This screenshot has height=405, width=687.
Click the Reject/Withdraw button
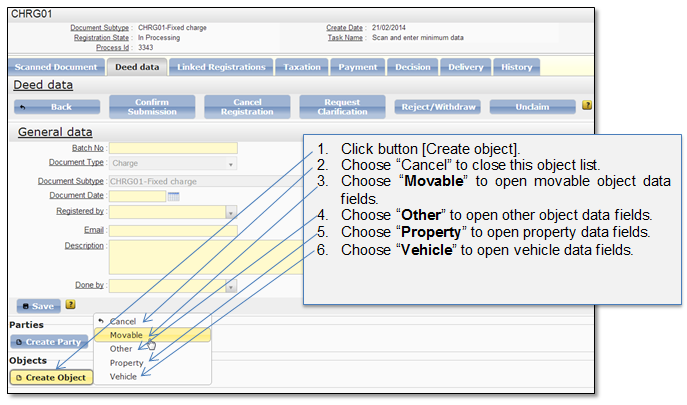[438, 107]
